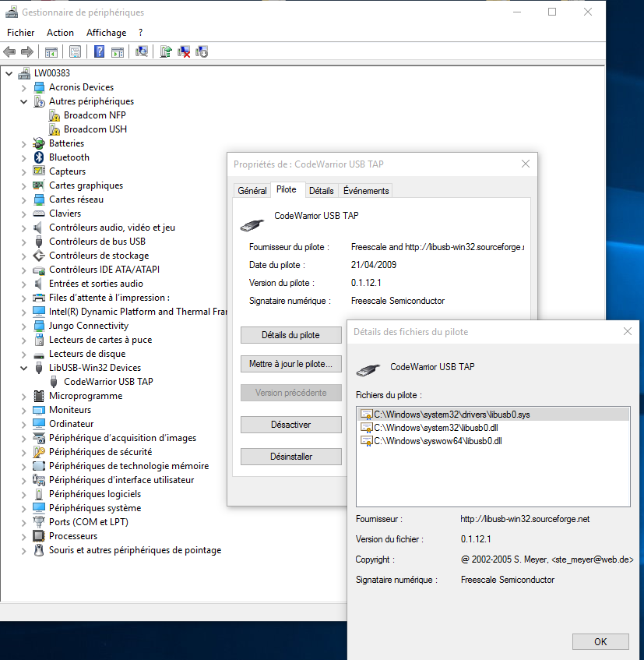Viewport: 644px width, 660px height.
Task: Click the Broadcom USH warning device icon
Action: [54, 129]
